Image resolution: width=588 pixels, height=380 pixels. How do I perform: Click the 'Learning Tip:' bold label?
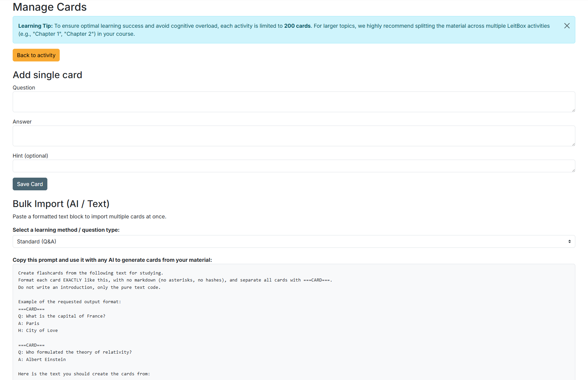35,26
